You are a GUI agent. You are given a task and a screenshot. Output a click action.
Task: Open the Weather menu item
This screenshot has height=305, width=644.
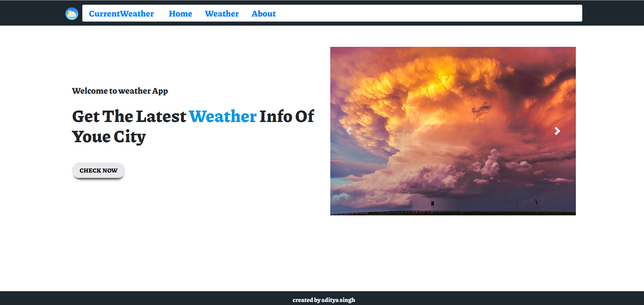click(222, 13)
